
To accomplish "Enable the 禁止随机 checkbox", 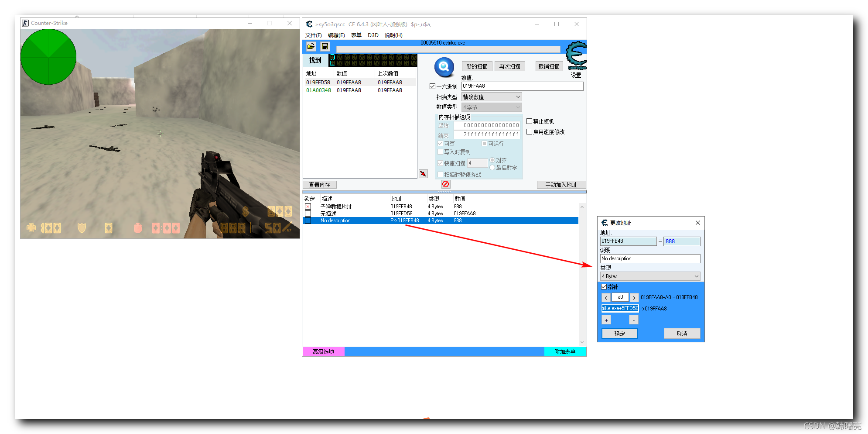I will point(529,121).
